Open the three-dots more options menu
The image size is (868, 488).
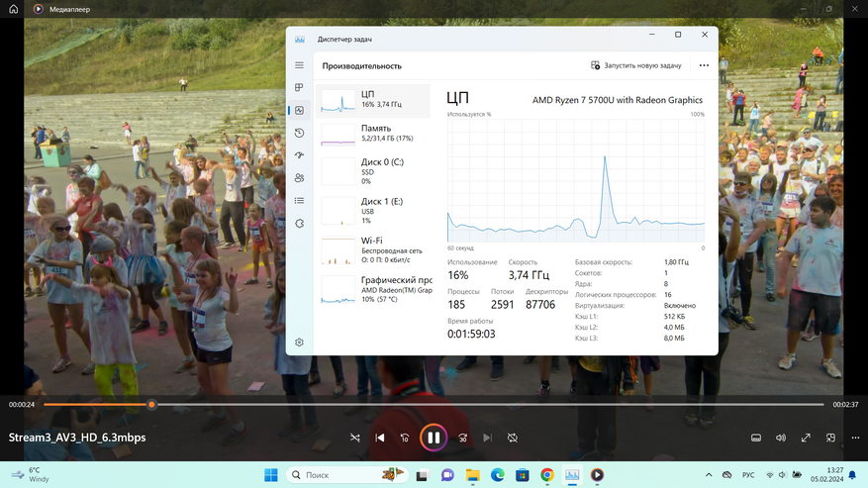[704, 65]
